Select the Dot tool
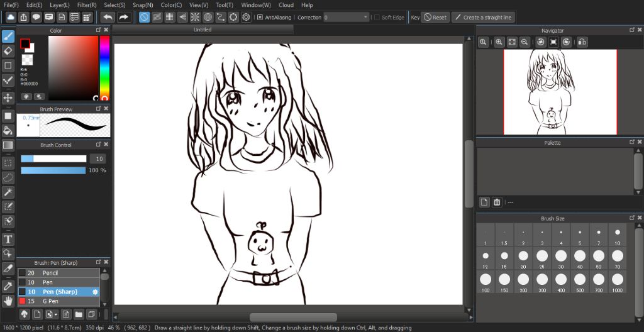644x332 pixels. click(8, 80)
